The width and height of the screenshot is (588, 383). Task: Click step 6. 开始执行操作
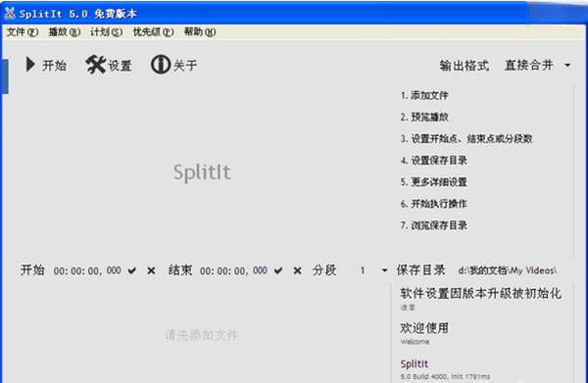coord(433,204)
